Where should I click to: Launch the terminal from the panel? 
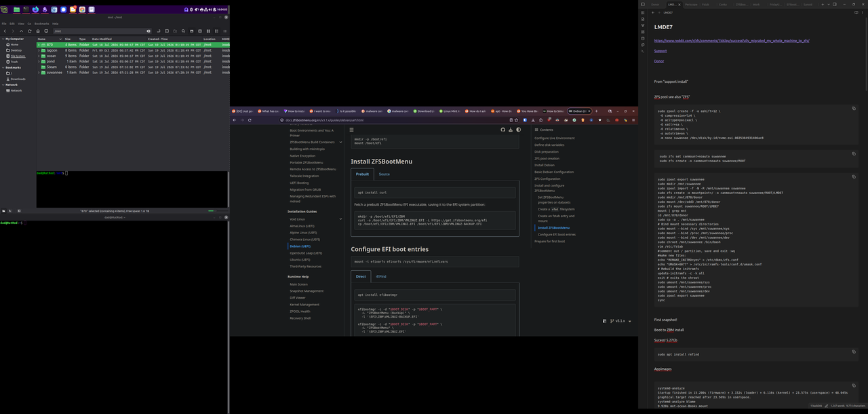coord(26,10)
